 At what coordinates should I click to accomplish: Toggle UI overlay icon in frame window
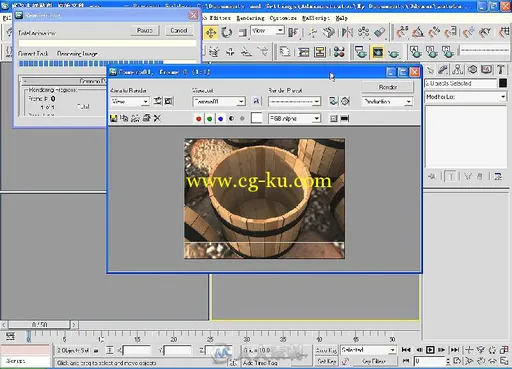(334, 119)
